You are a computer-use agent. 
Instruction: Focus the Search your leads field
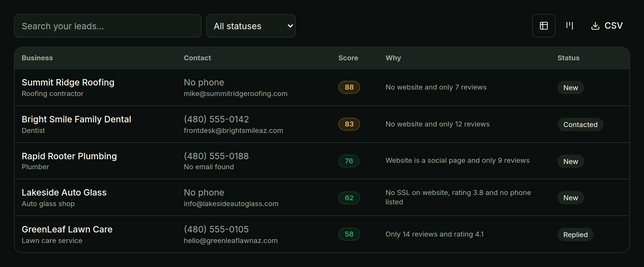pos(108,26)
